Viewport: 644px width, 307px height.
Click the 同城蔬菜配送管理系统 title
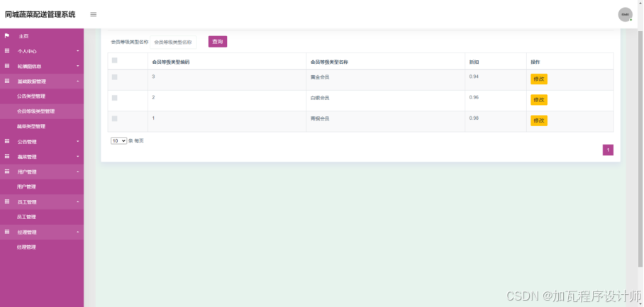click(x=40, y=14)
